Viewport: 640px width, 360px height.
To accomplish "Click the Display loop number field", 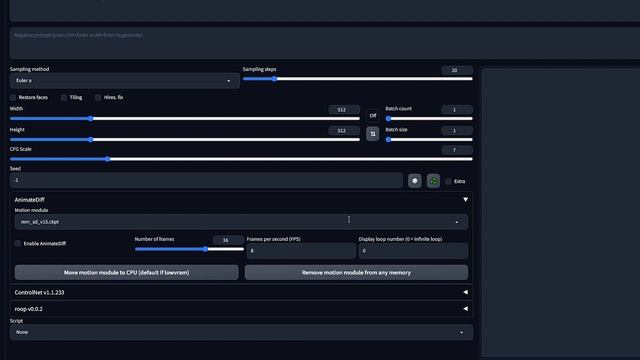I will click(x=413, y=251).
